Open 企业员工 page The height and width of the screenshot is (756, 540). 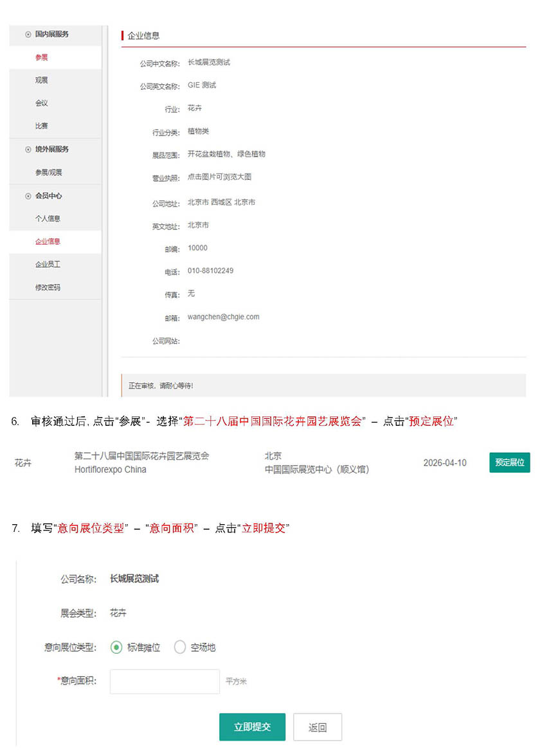48,265
